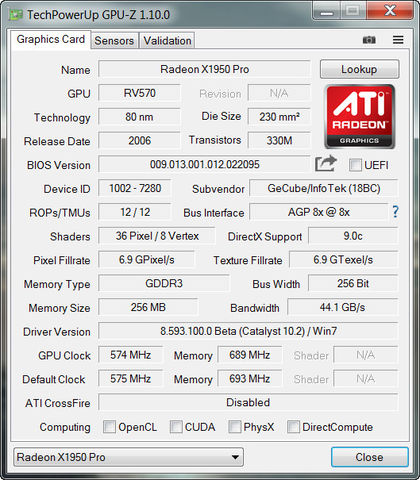Close the window with the red X

[x=390, y=11]
